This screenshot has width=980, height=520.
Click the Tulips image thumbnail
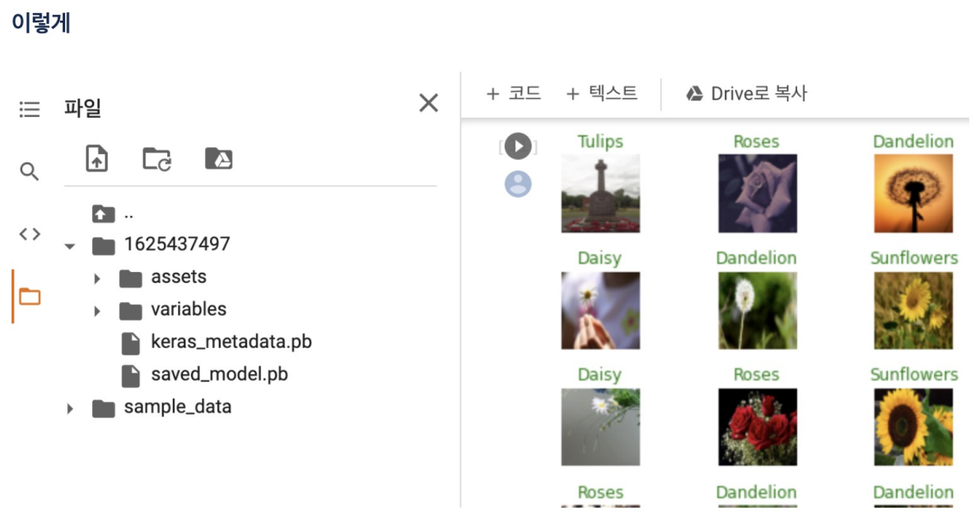tap(600, 194)
